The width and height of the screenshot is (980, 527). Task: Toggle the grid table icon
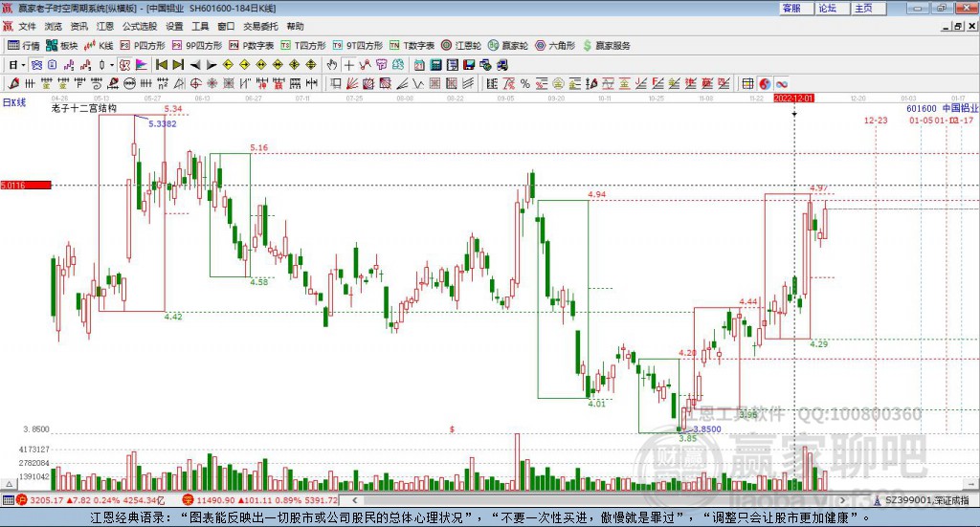pyautogui.click(x=747, y=83)
